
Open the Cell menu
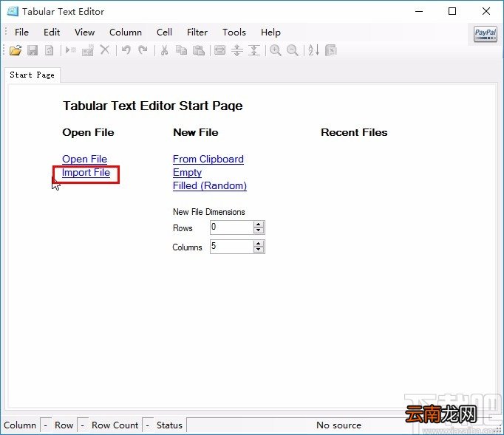coord(164,32)
